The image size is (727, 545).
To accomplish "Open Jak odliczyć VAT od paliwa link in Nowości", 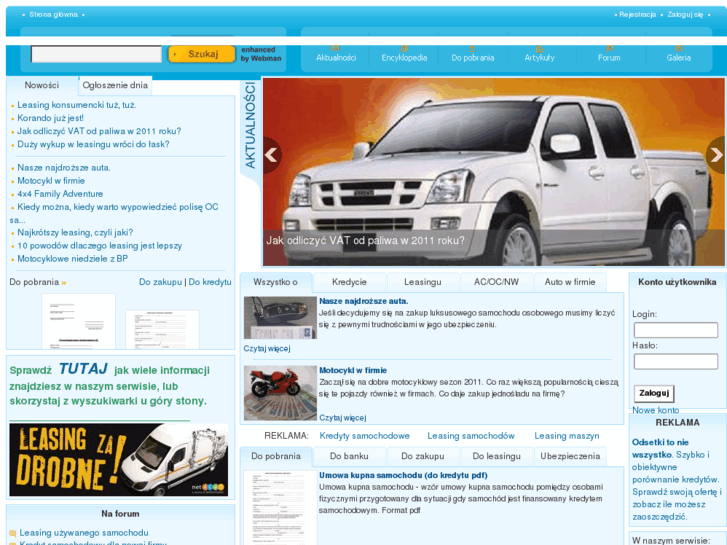I will 99,131.
